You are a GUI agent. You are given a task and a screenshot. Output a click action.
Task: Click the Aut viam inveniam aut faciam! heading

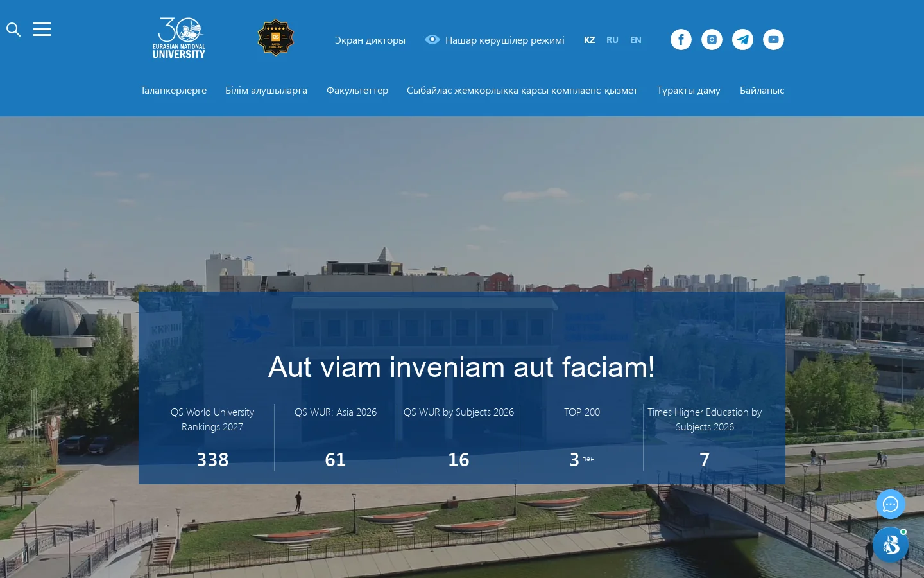tap(462, 367)
